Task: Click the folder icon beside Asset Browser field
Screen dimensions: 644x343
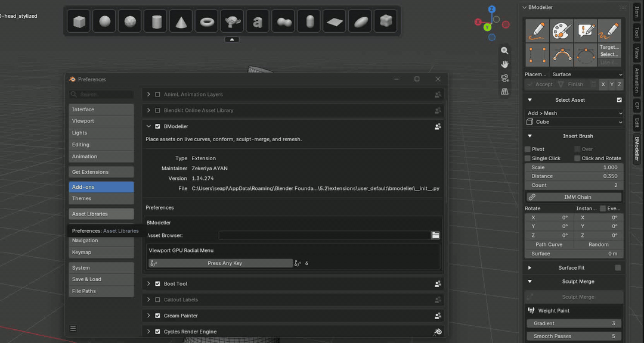Action: pyautogui.click(x=435, y=235)
